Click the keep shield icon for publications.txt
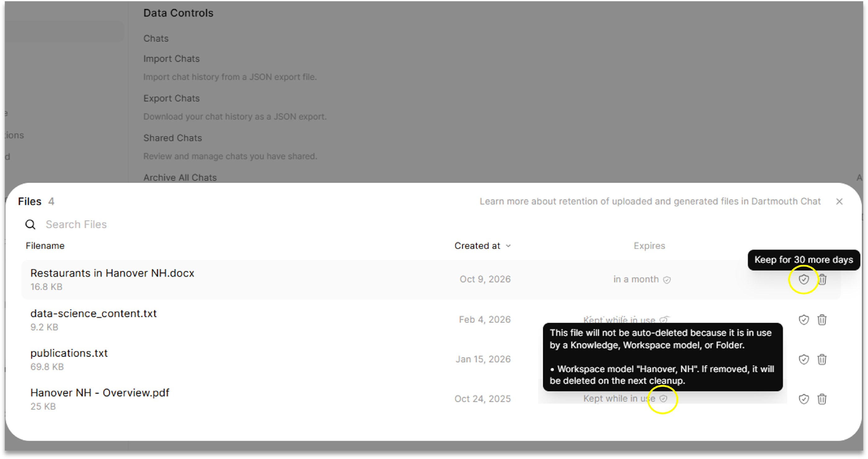 pyautogui.click(x=804, y=359)
